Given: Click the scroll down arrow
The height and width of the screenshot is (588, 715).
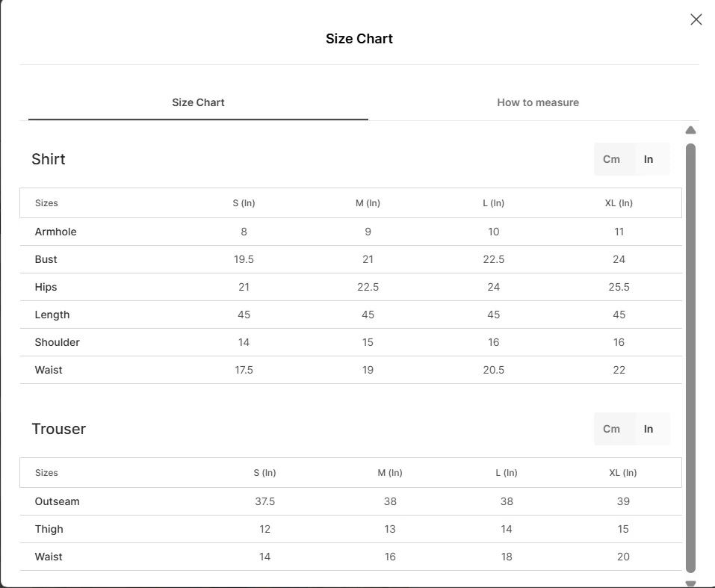Looking at the screenshot, I should pos(690,584).
